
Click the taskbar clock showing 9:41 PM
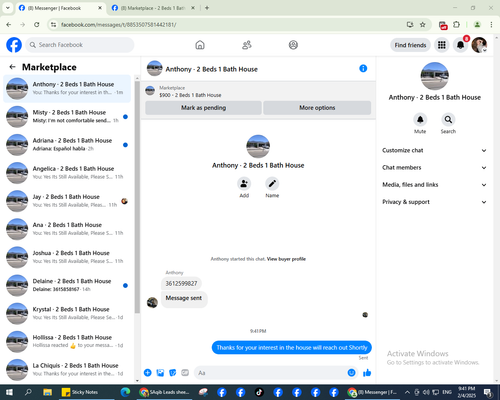pos(466,392)
